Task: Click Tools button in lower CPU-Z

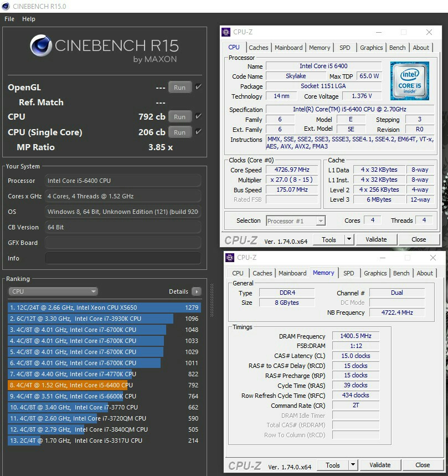Action: (x=333, y=465)
